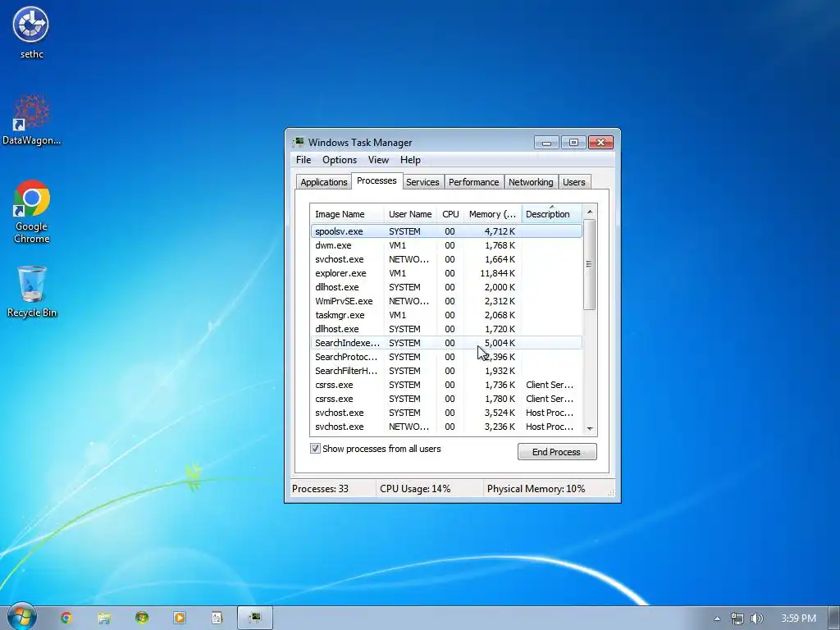Screen dimensions: 840x630
Task: Click the process list scroll up arrow
Action: tap(590, 212)
